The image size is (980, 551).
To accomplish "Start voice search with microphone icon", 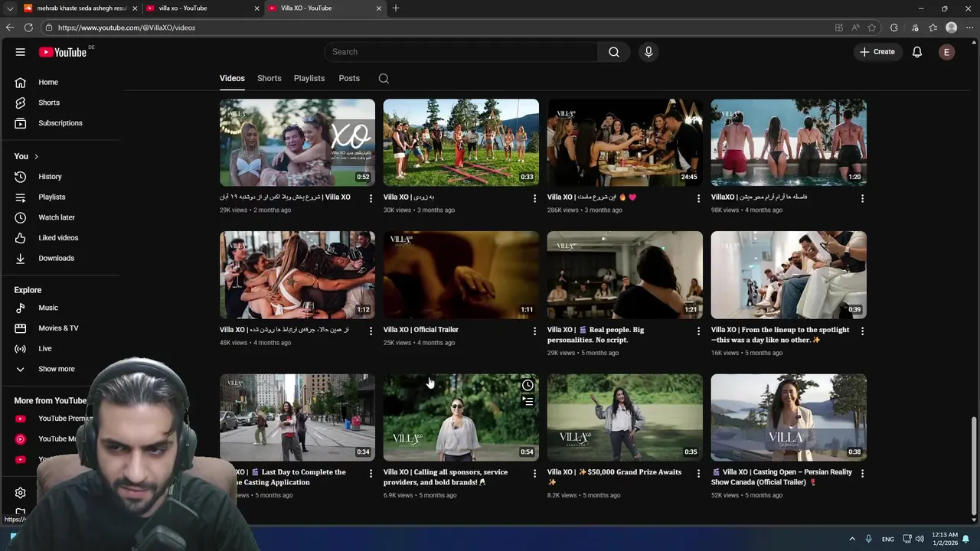I will click(648, 52).
